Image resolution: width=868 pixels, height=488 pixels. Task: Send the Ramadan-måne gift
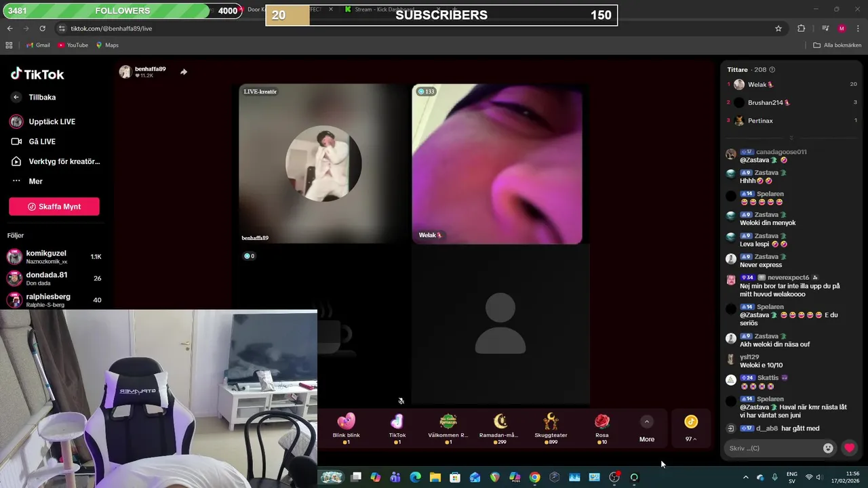(x=500, y=428)
